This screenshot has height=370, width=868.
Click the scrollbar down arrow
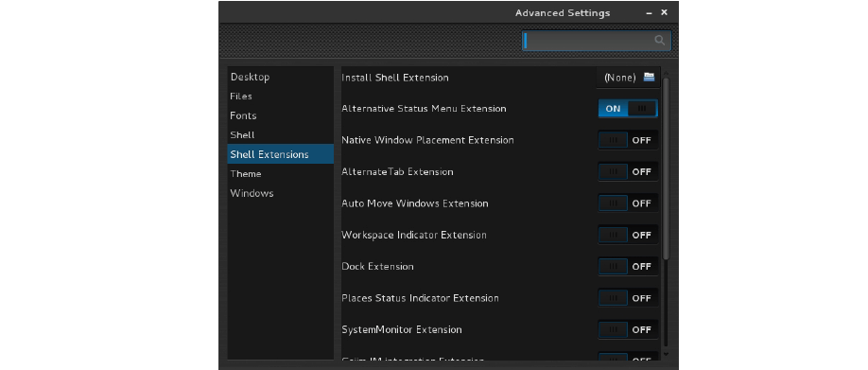tap(666, 354)
